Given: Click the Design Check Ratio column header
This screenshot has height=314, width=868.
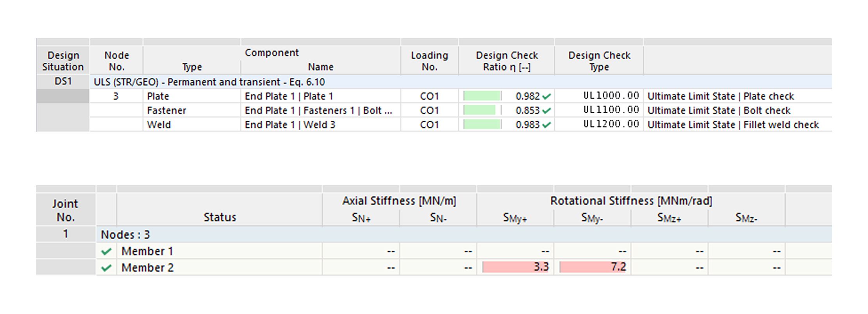Looking at the screenshot, I should [507, 61].
